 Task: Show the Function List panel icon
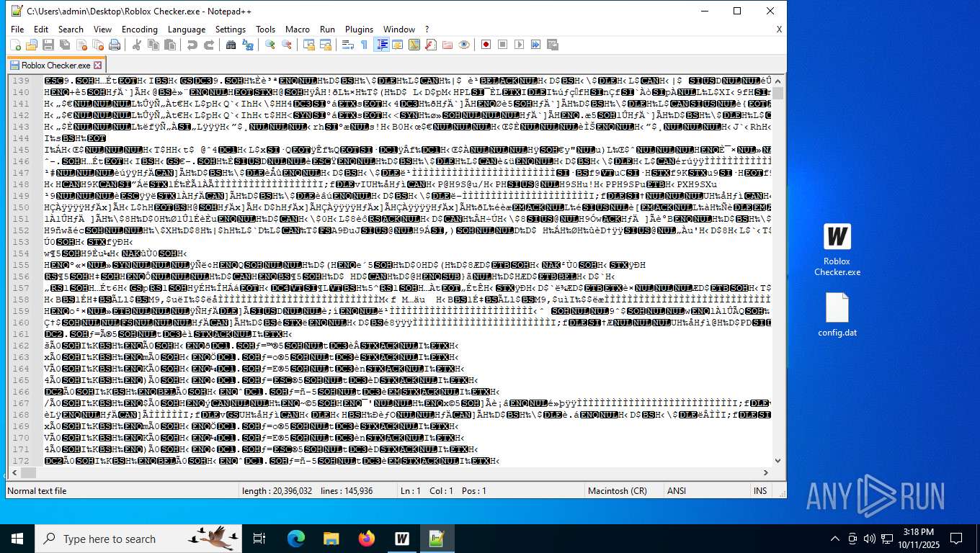[431, 45]
